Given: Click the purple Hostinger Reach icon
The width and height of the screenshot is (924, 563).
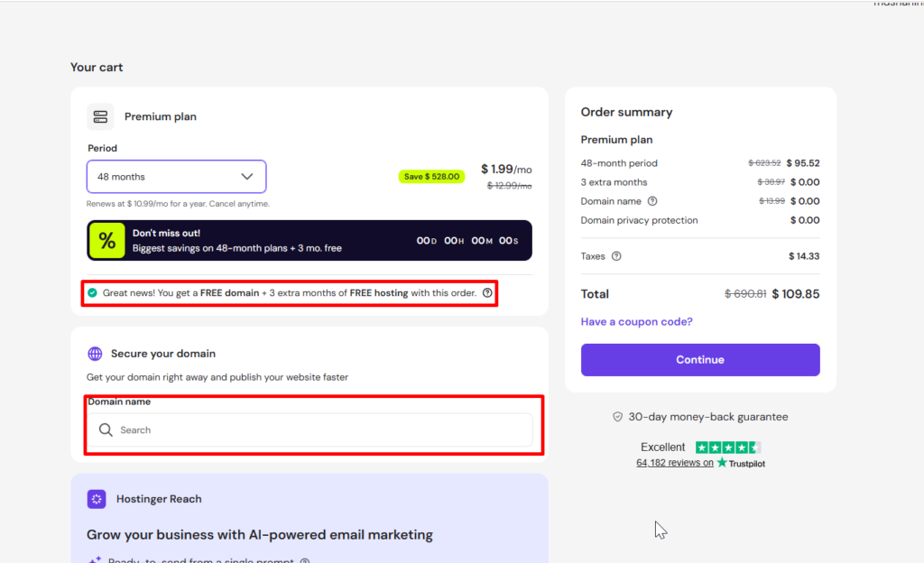Looking at the screenshot, I should 97,499.
